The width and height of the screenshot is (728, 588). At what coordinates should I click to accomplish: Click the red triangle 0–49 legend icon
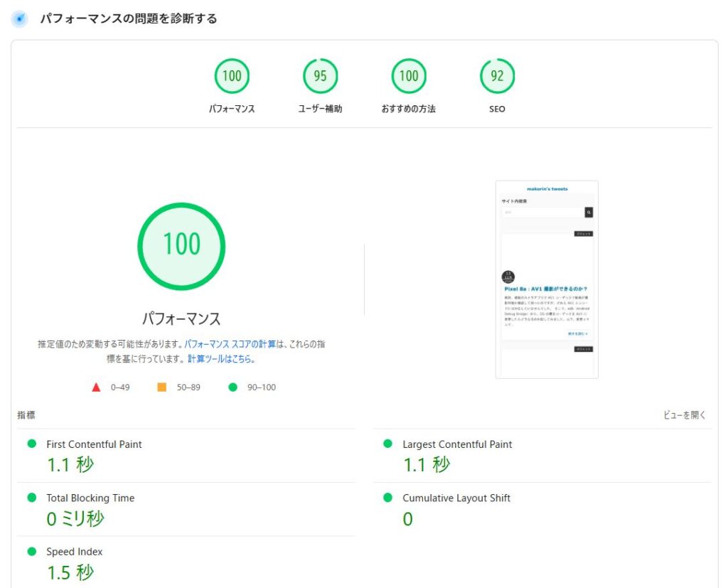coord(96,387)
